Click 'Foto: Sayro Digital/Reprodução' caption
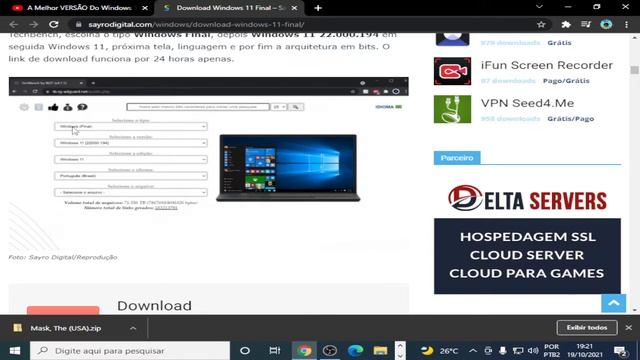This screenshot has height=360, width=640. 63,257
